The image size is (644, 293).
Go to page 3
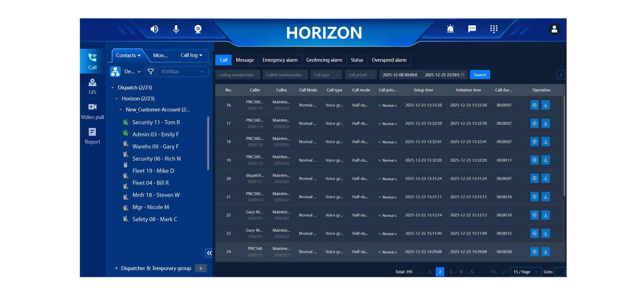pos(450,272)
